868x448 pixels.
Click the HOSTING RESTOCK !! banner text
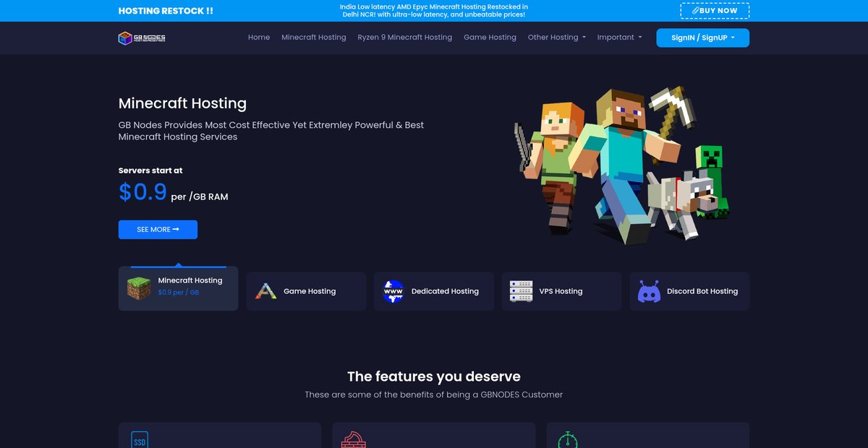(166, 11)
